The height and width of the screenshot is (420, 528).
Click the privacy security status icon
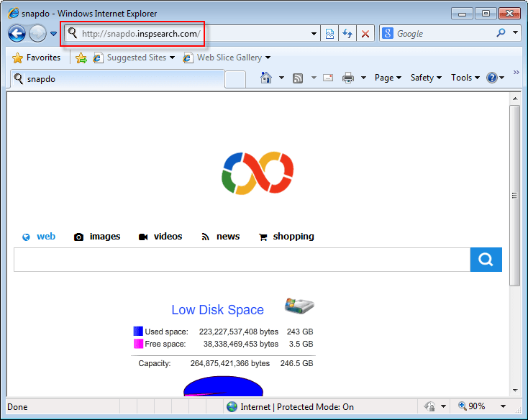[x=429, y=406]
